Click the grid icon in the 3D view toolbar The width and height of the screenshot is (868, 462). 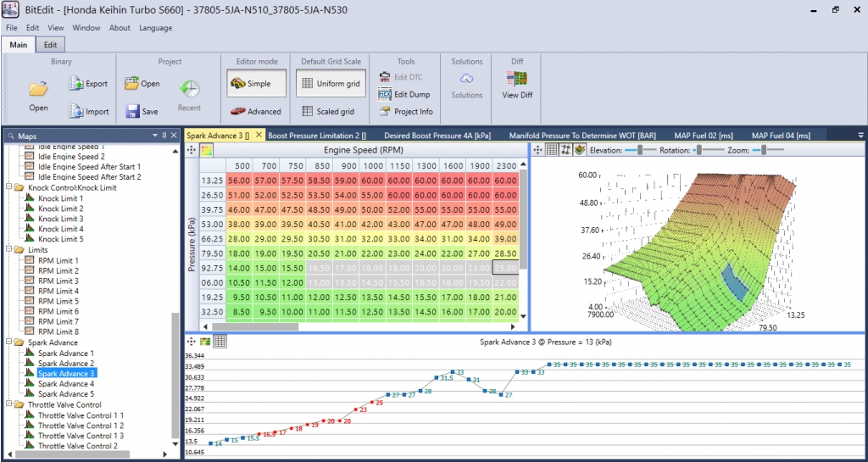(x=551, y=150)
